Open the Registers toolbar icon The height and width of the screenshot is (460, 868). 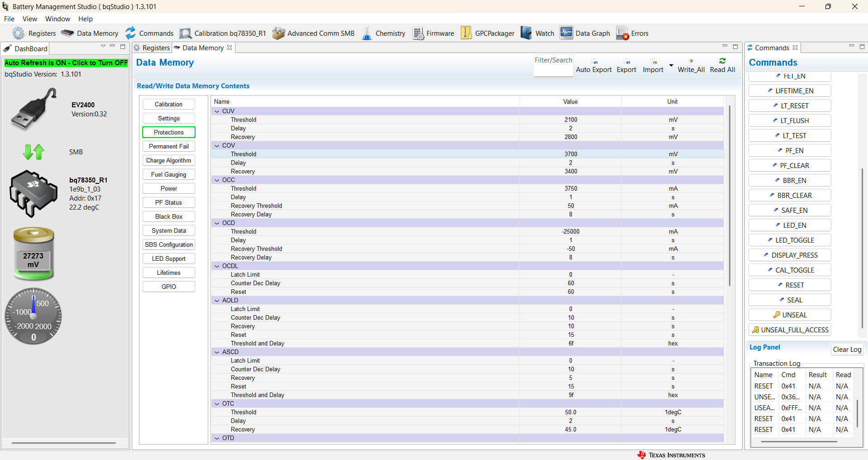click(x=19, y=33)
